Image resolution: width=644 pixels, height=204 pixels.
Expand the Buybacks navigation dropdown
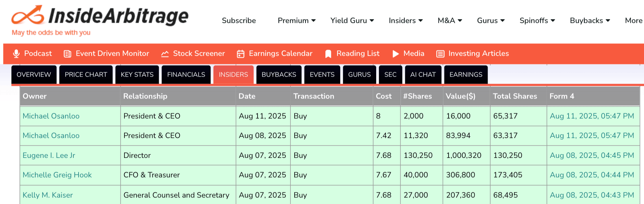pos(589,21)
